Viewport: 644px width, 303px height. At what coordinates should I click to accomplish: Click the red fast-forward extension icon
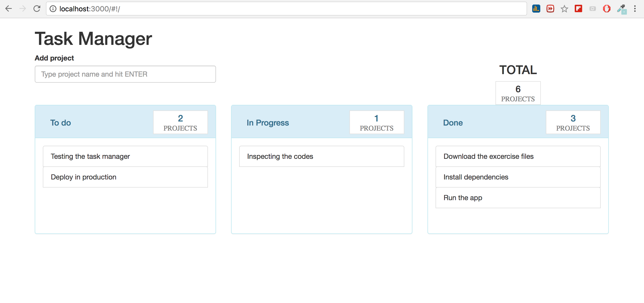[550, 9]
